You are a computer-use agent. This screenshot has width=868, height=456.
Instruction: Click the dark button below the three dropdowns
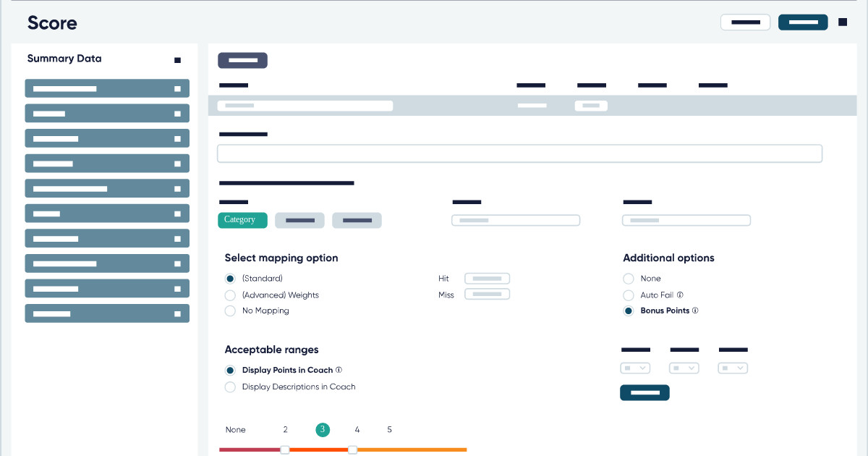(644, 392)
